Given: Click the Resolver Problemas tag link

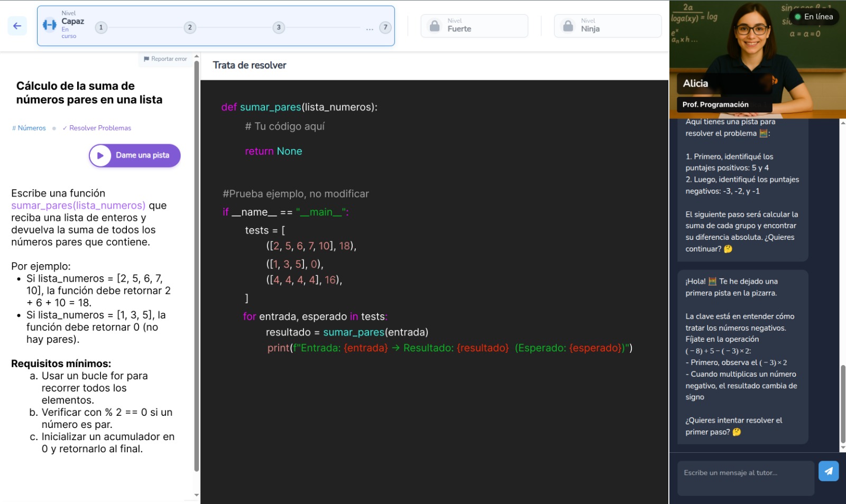Looking at the screenshot, I should (x=97, y=128).
